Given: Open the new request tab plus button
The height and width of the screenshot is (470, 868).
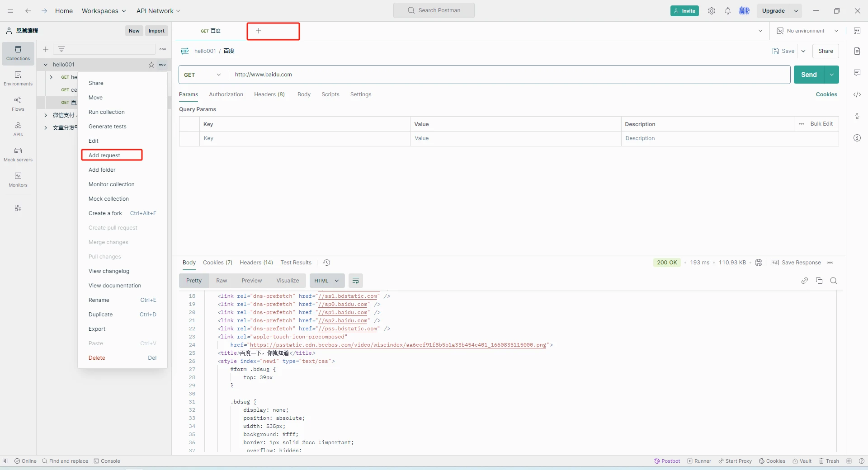Looking at the screenshot, I should (259, 31).
